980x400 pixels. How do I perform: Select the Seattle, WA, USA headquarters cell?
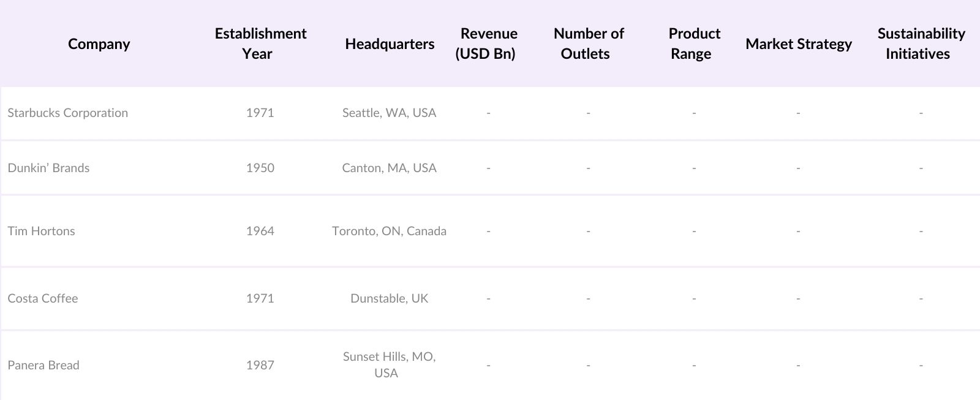pyautogui.click(x=389, y=113)
